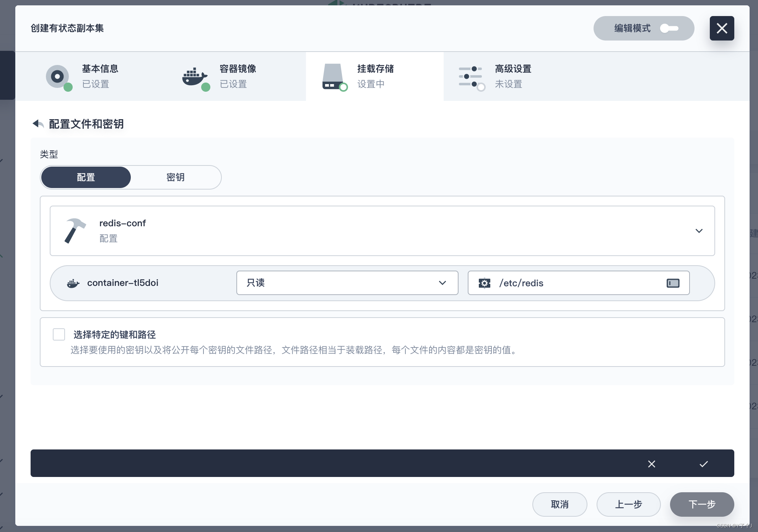Select the 挂载存储 step tab
This screenshot has height=532, width=758.
(x=375, y=76)
